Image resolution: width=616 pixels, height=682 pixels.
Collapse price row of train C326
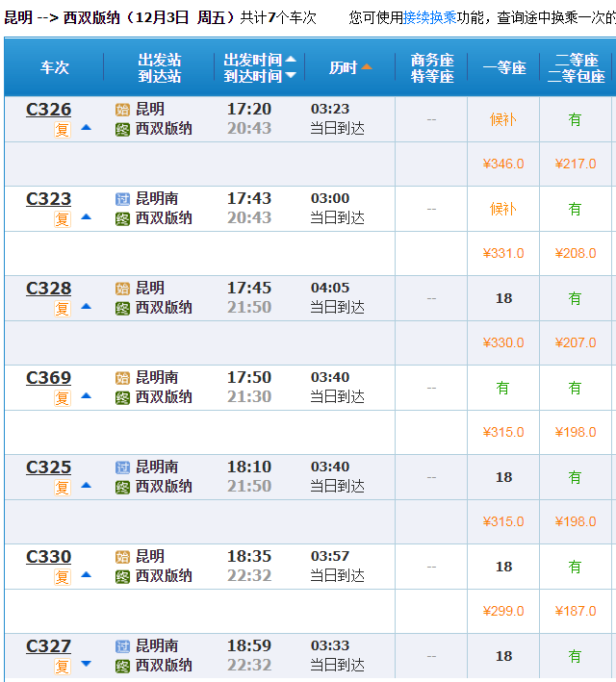click(87, 127)
